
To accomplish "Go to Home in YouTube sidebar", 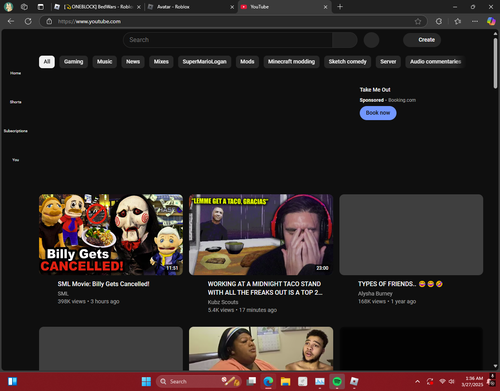I will pos(15,73).
